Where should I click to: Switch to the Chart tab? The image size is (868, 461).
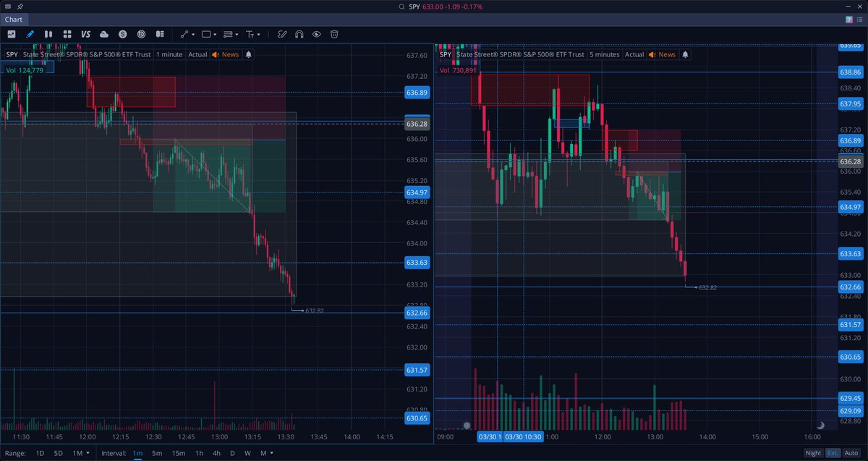coord(15,20)
